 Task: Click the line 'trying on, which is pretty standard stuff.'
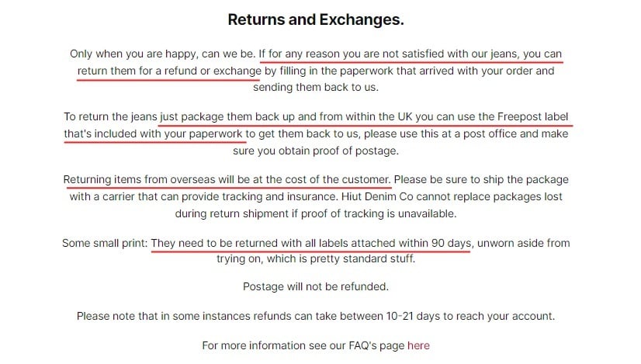tap(316, 259)
